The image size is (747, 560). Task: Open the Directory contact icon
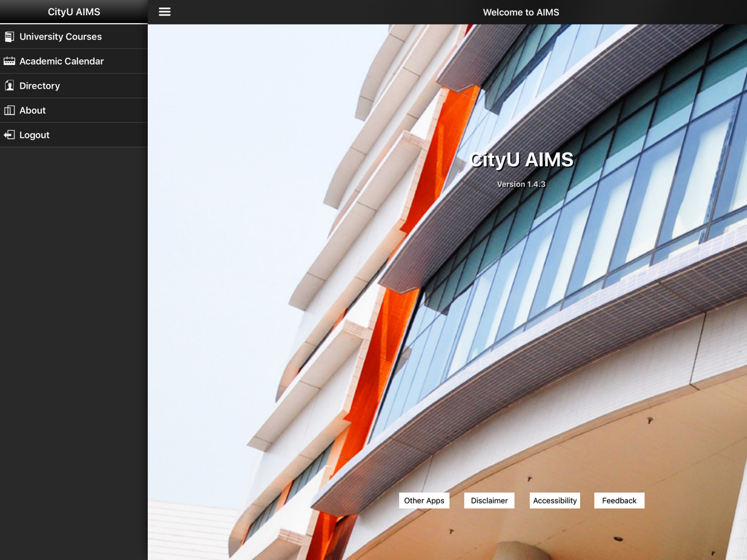pyautogui.click(x=9, y=85)
